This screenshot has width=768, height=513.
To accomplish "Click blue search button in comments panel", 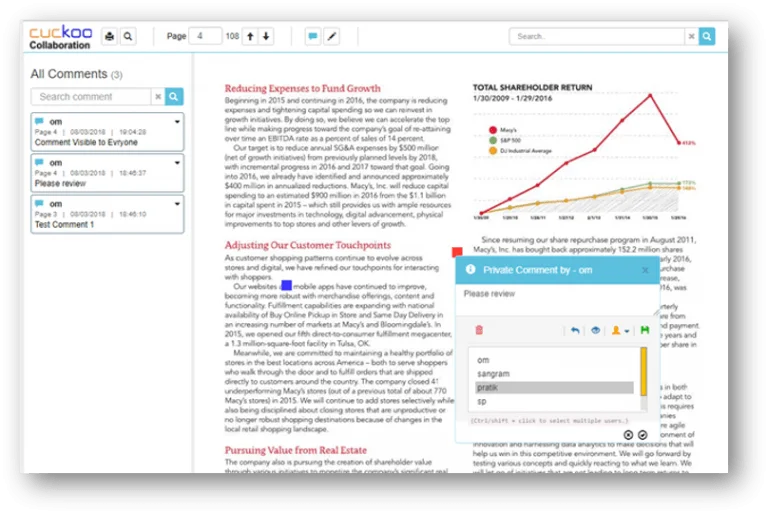I will coord(174,97).
